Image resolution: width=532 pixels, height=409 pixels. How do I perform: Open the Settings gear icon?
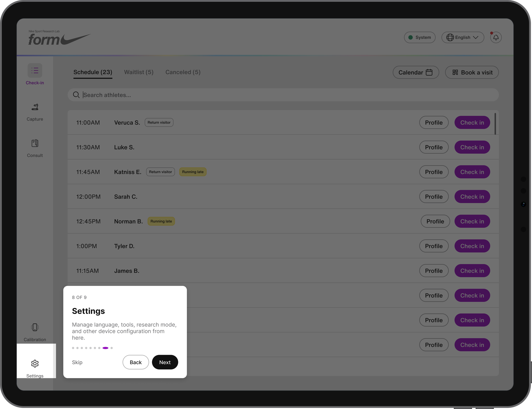(x=35, y=364)
